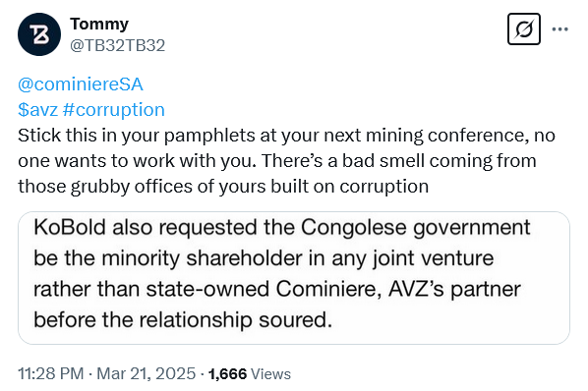Open Tommy's profile avatar with TB logo
The height and width of the screenshot is (391, 588).
coord(39,34)
